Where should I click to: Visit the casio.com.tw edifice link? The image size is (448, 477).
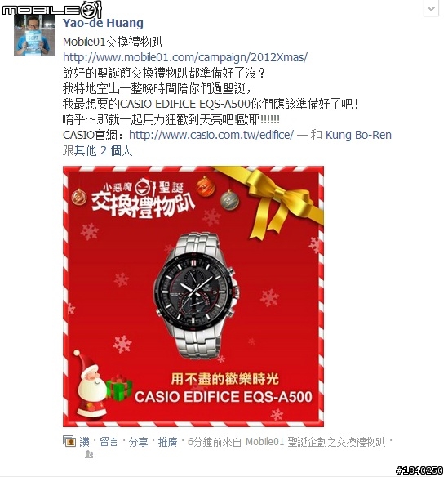(211, 135)
